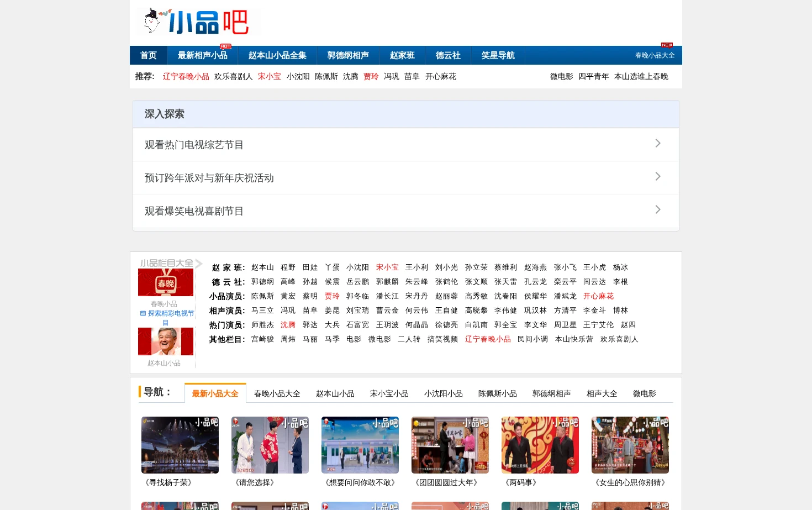Viewport: 812px width, 510px height.
Task: Click the title link 《请您选择》
Action: tap(255, 483)
